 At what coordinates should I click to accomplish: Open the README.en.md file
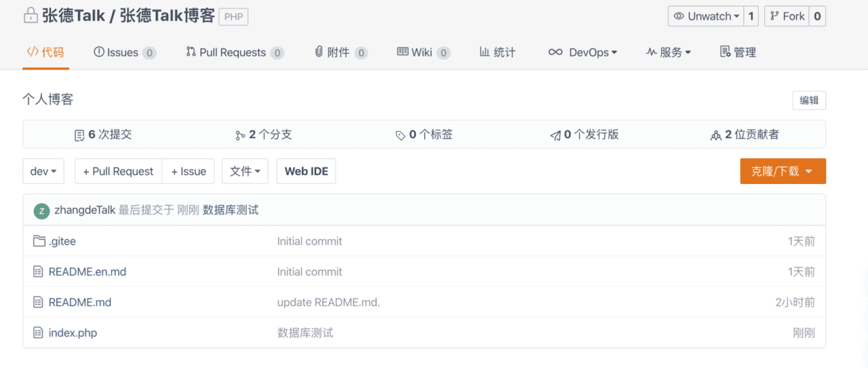click(87, 272)
